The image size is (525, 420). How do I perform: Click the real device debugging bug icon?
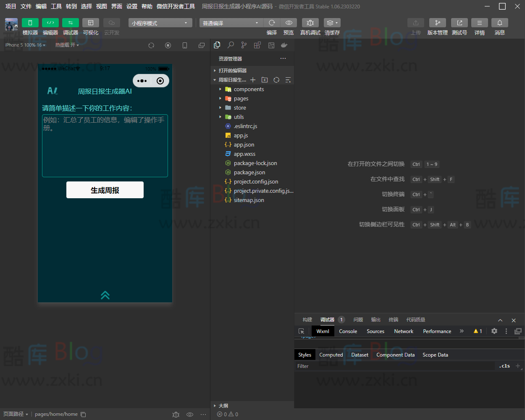(x=310, y=23)
